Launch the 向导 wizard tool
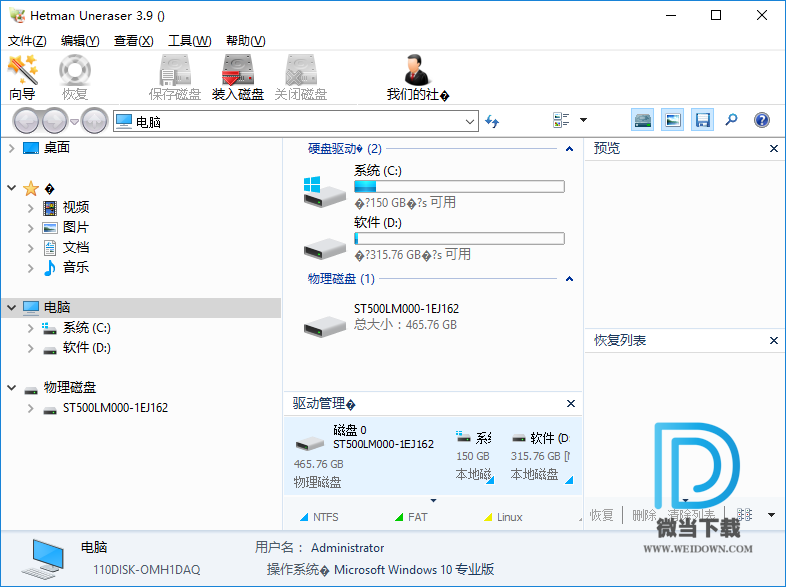Screen dimensions: 786x587 coord(23,78)
